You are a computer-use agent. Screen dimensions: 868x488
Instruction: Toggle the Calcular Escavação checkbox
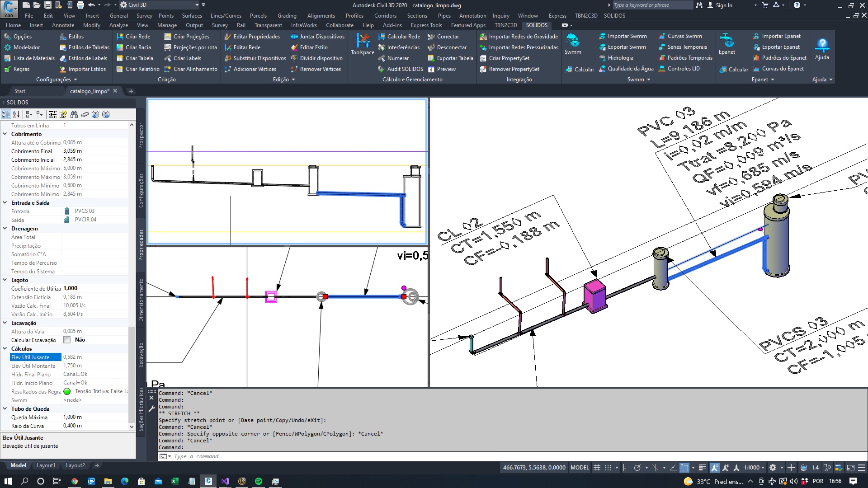coord(67,340)
